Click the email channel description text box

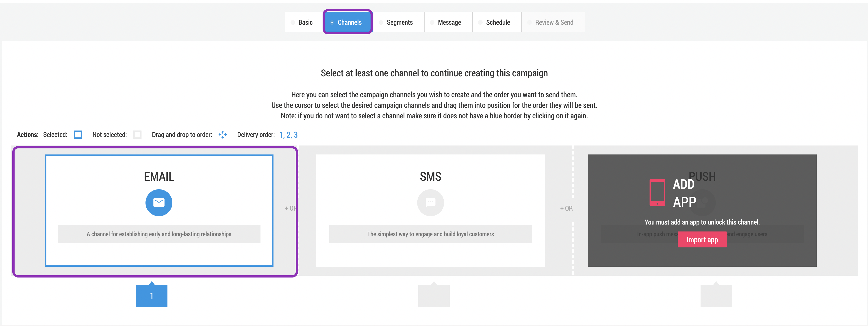click(159, 234)
